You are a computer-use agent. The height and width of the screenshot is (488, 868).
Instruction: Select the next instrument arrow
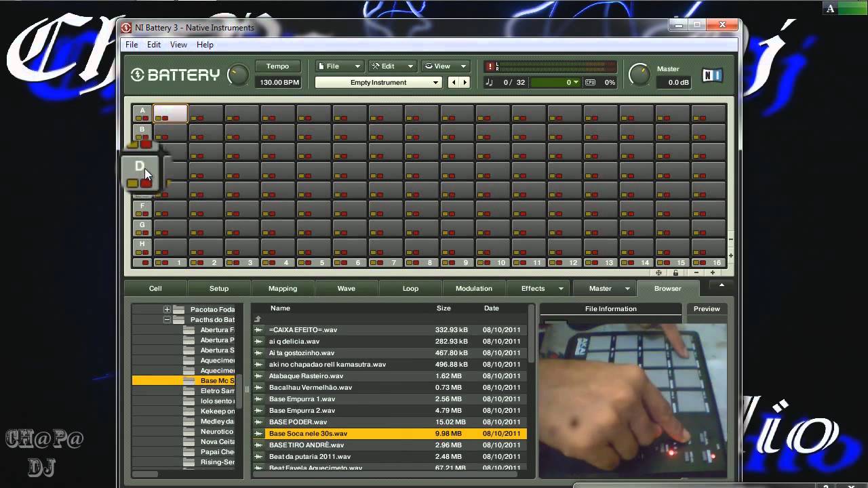pyautogui.click(x=465, y=82)
